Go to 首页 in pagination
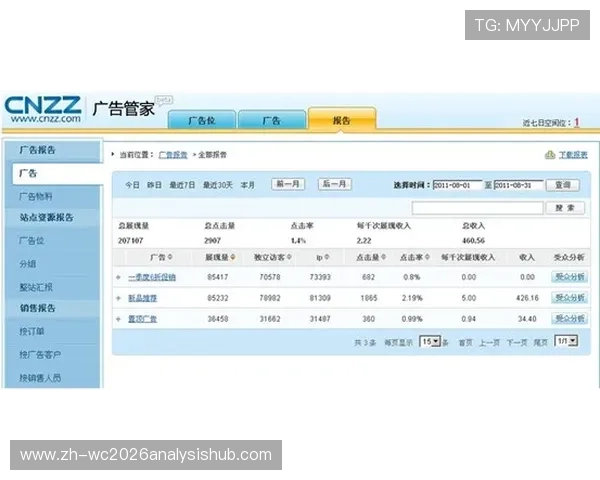The height and width of the screenshot is (480, 600). (x=466, y=343)
